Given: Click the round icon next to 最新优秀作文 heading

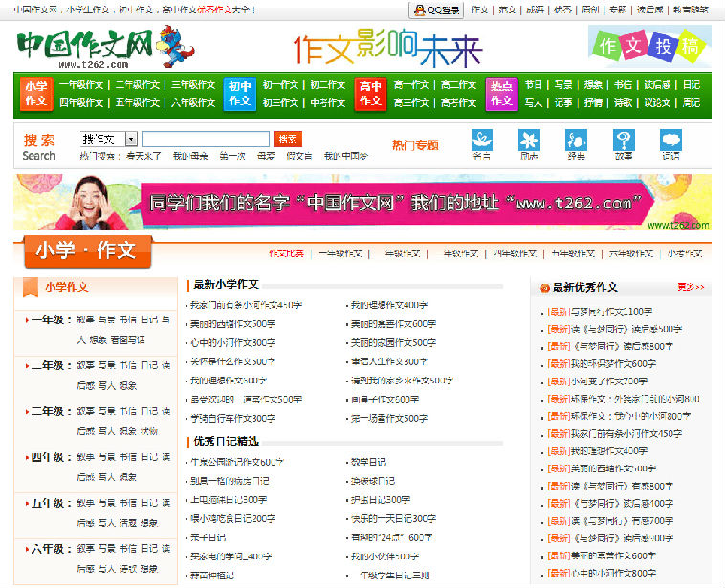Looking at the screenshot, I should pos(544,288).
